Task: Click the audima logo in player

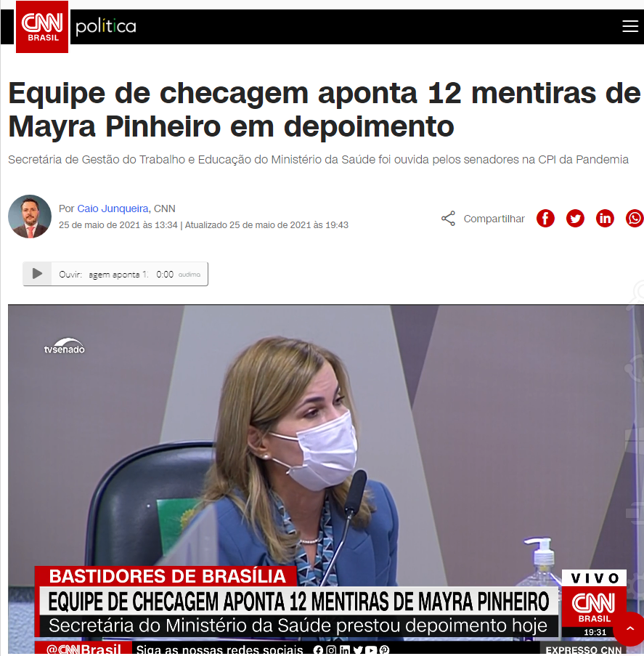Action: point(189,275)
